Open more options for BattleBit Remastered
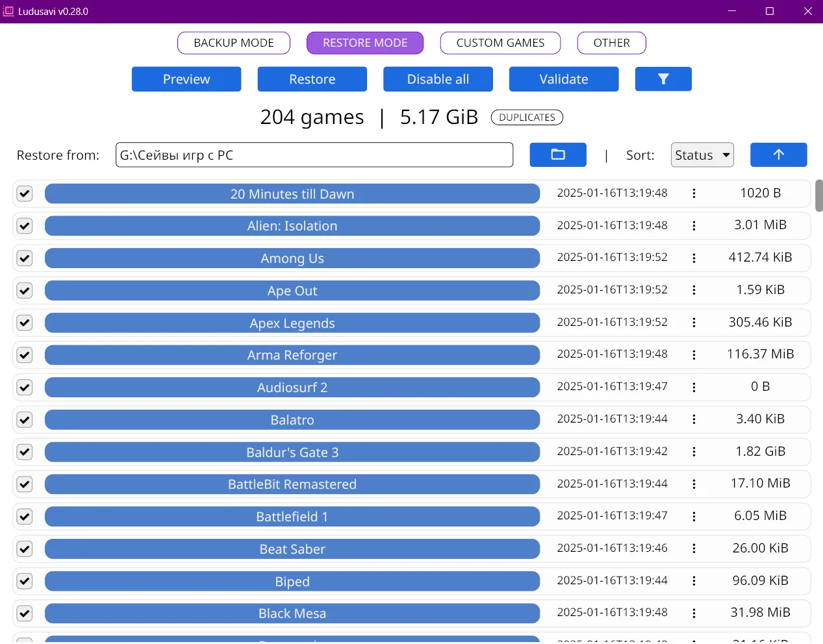This screenshot has width=823, height=644. tap(694, 484)
